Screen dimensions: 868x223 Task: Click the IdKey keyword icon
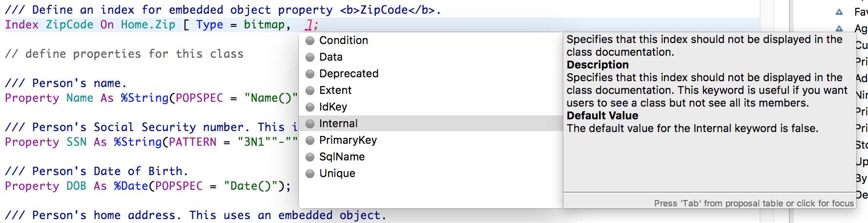click(310, 107)
